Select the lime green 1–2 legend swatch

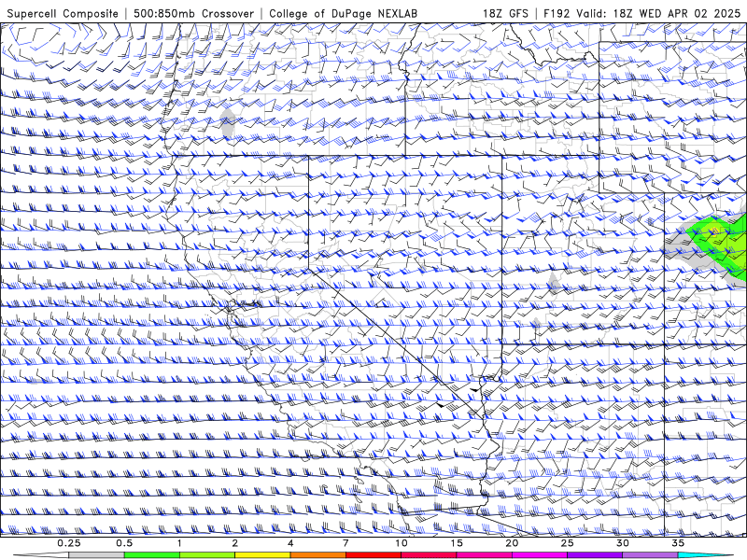206,555
